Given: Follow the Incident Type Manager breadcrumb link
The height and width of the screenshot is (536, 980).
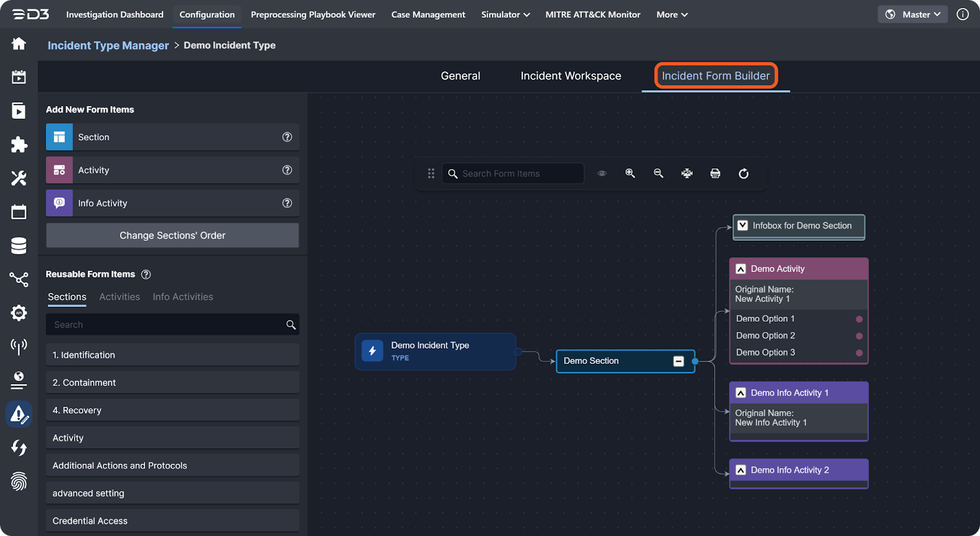Looking at the screenshot, I should pyautogui.click(x=108, y=45).
